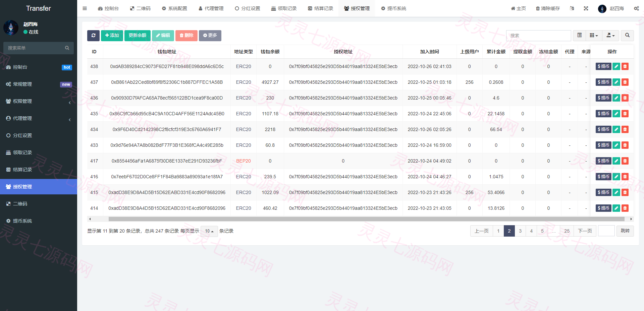Click the 更新余额 button
Image resolution: width=644 pixels, height=311 pixels.
pyautogui.click(x=138, y=36)
